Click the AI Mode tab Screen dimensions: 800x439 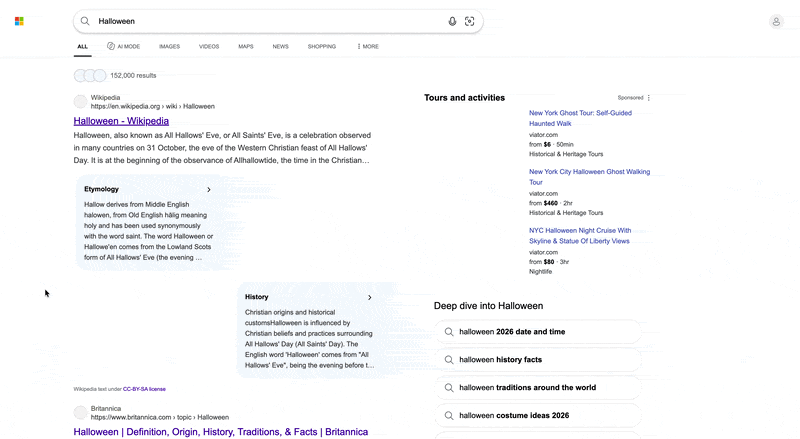click(x=123, y=46)
